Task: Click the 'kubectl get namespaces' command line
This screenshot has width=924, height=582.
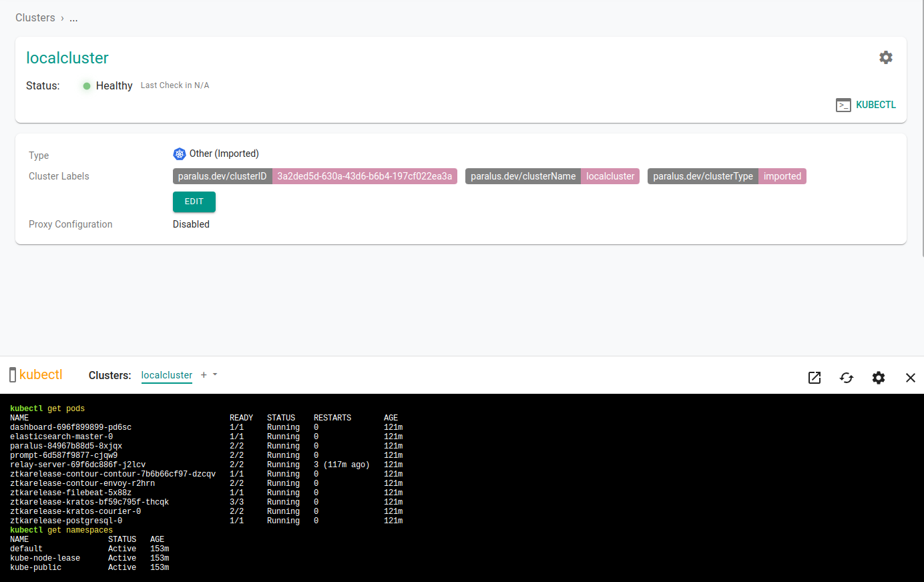Action: tap(61, 530)
